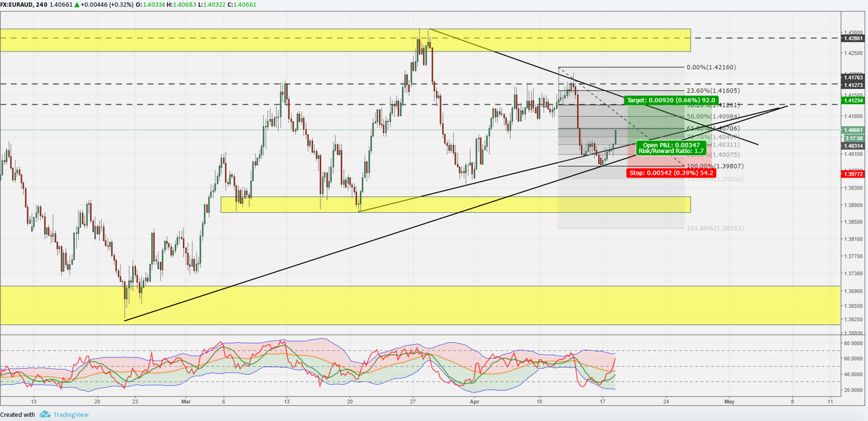Click the red 1.39772 stop price tag
This screenshot has height=421, width=868.
click(x=853, y=174)
